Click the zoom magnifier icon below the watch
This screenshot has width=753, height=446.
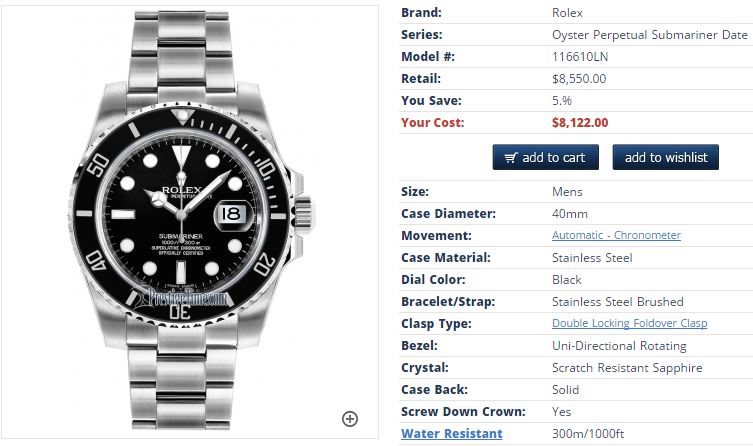[x=350, y=419]
